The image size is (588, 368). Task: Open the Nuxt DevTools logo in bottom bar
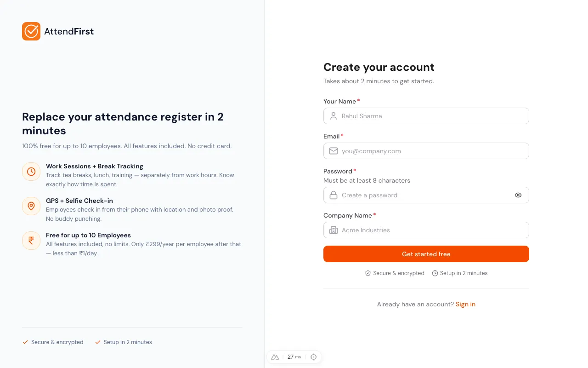pyautogui.click(x=275, y=357)
